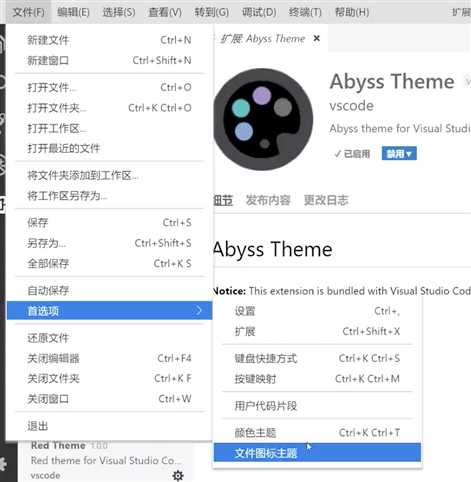The height and width of the screenshot is (482, 471).
Task: Open the 查看(V) menu
Action: click(x=165, y=12)
